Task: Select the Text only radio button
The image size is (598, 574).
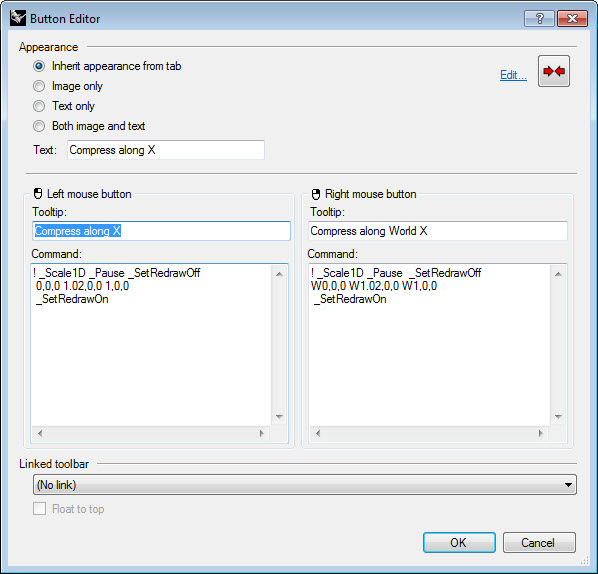Action: [39, 106]
